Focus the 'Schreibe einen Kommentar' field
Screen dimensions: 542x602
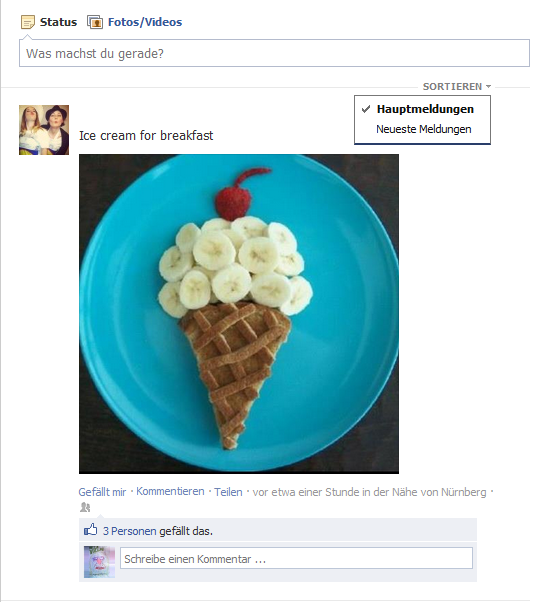296,558
